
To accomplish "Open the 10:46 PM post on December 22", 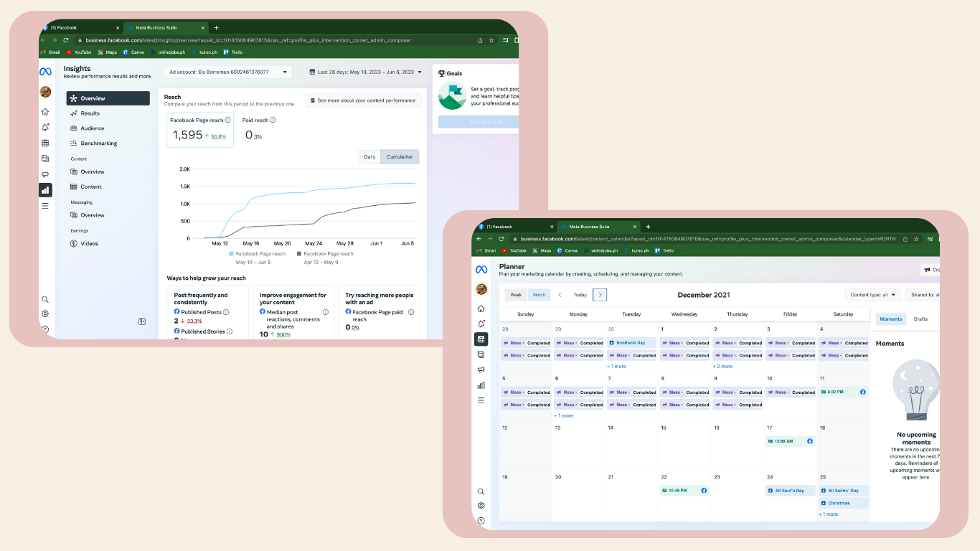I will tap(684, 491).
